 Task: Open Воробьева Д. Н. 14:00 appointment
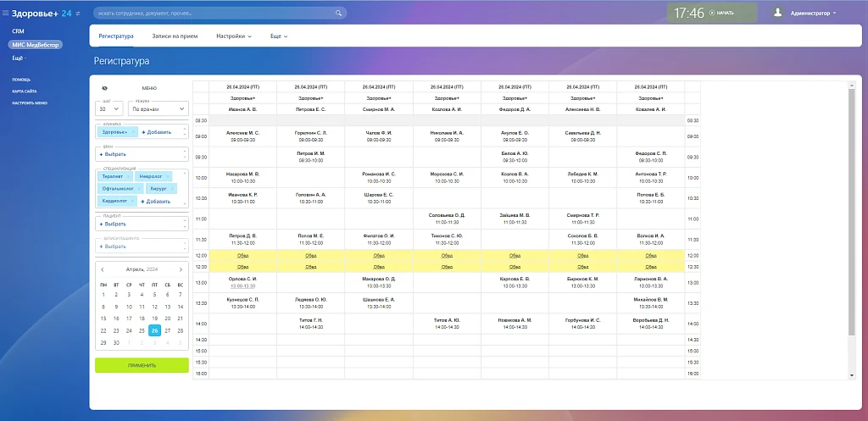pos(651,324)
